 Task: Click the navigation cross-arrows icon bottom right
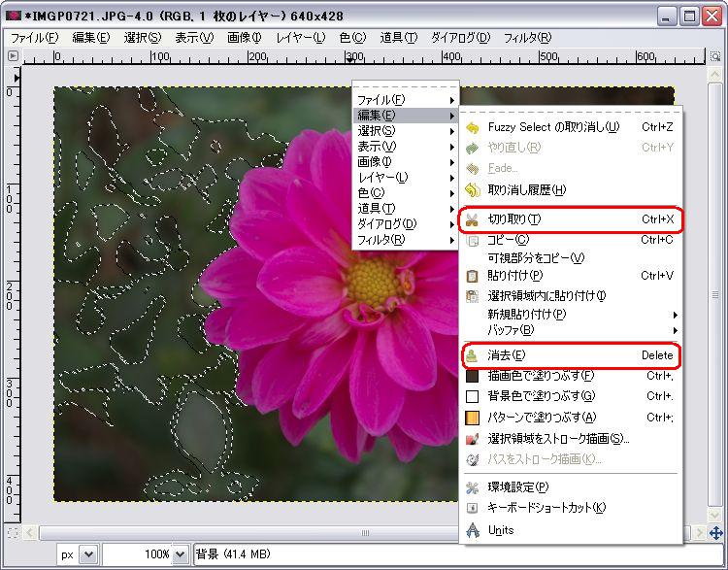tap(715, 532)
